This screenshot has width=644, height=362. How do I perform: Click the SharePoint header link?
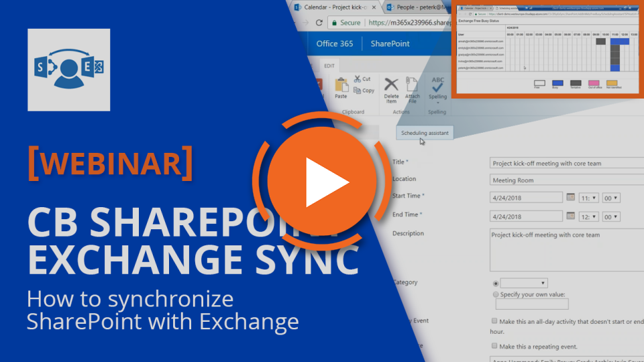390,44
